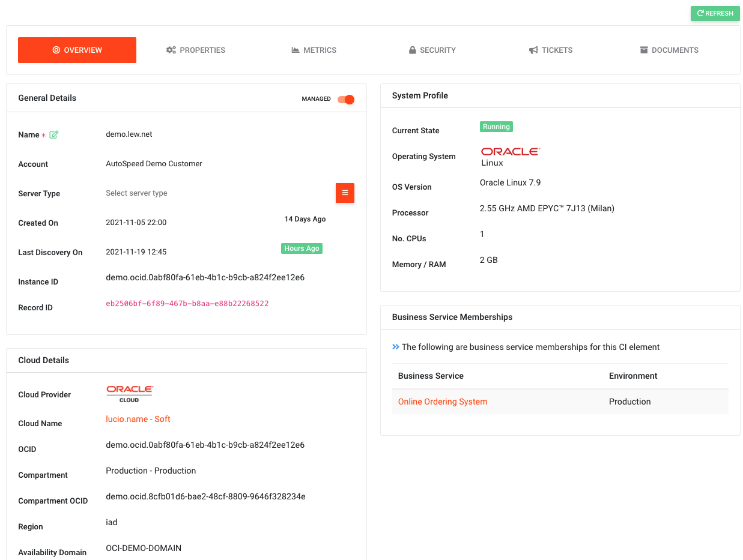Click the Last Discovery date 2021-11-19 12:45
Image resolution: width=743 pixels, height=560 pixels.
coord(136,252)
